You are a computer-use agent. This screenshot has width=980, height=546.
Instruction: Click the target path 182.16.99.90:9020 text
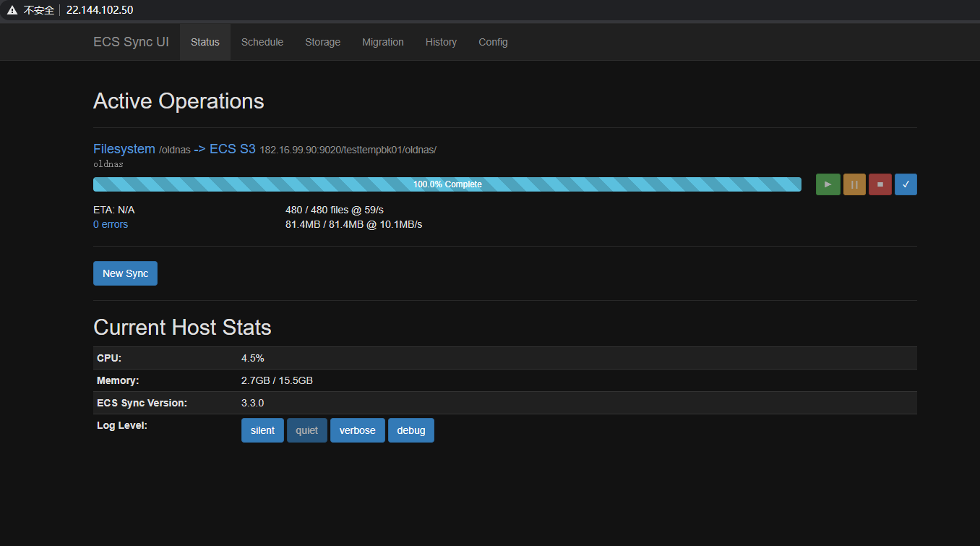click(348, 150)
